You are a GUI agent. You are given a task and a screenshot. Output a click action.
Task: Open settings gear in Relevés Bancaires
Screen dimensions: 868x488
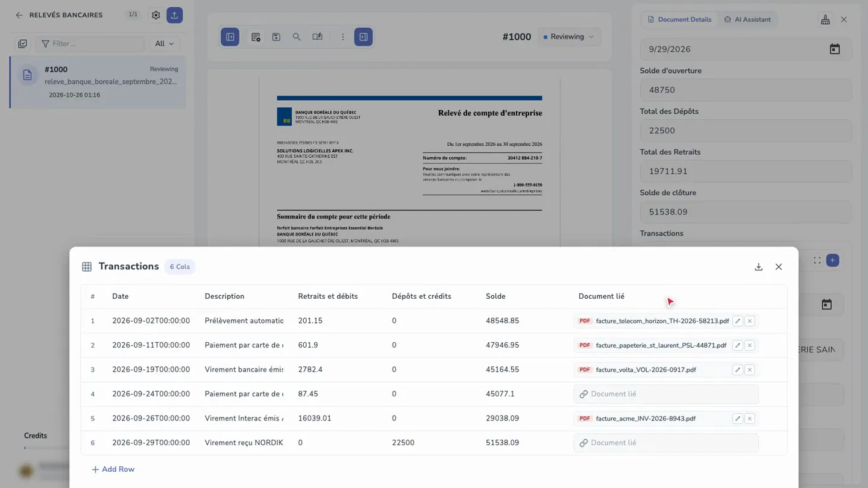156,15
